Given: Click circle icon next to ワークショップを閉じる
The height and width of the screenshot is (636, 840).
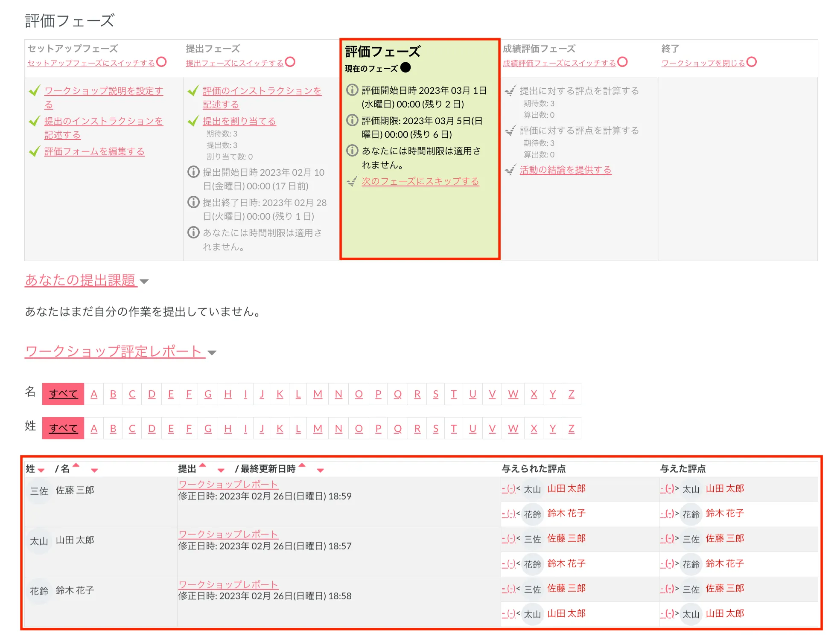Looking at the screenshot, I should (752, 62).
